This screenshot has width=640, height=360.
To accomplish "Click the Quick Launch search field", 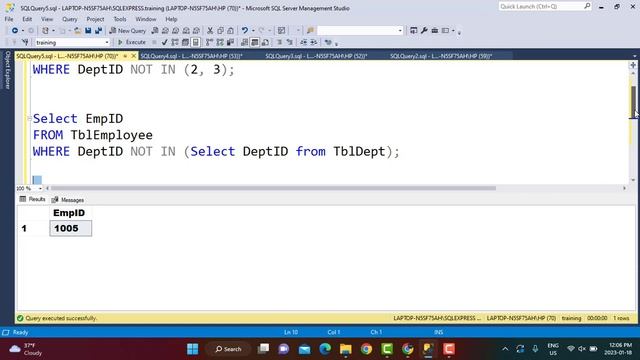I will tap(545, 6).
